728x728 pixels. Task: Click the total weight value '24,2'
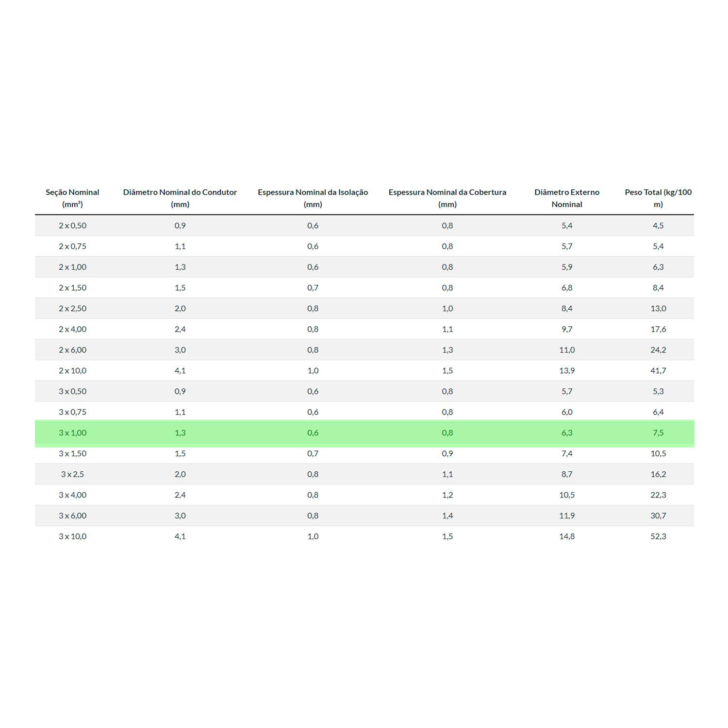coord(658,350)
